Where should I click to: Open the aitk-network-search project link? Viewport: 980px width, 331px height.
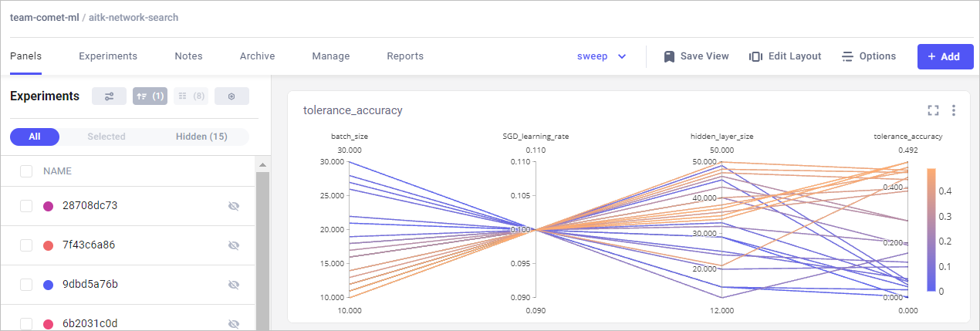pos(134,18)
